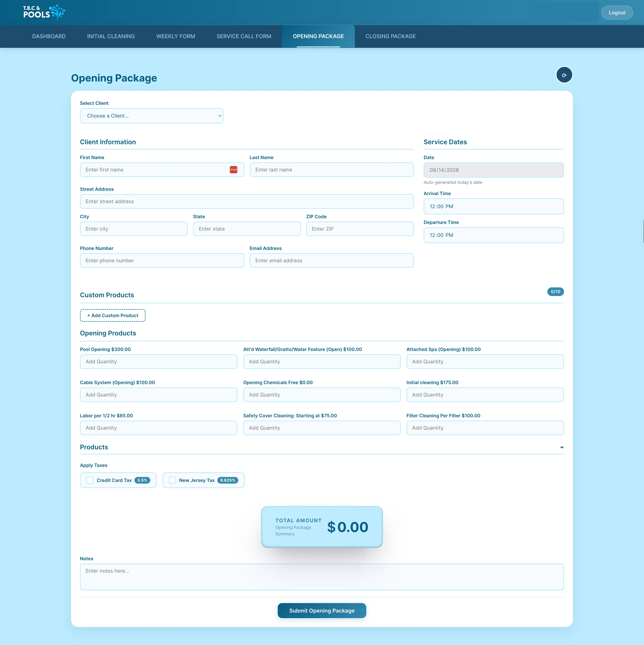The width and height of the screenshot is (644, 645).
Task: Click the ZIP Code input field
Action: 360,229
